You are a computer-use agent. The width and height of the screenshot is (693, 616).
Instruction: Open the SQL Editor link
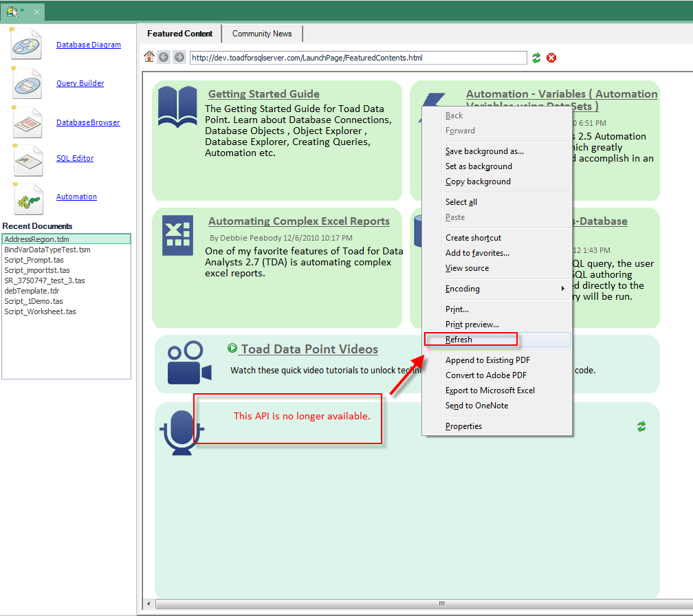(75, 158)
